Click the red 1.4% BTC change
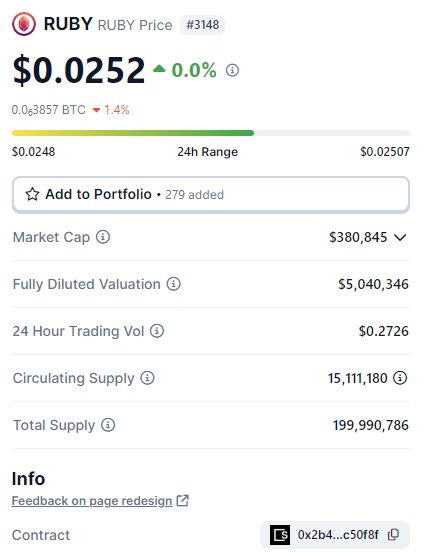 pyautogui.click(x=117, y=110)
